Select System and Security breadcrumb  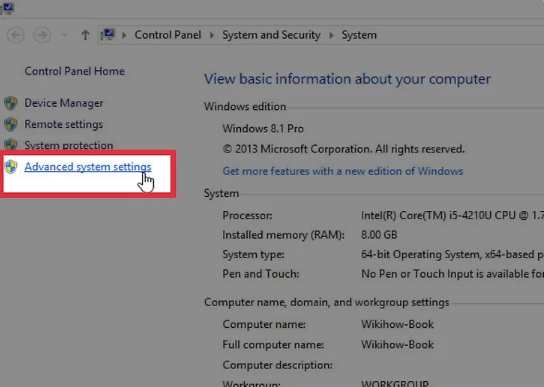tap(271, 35)
